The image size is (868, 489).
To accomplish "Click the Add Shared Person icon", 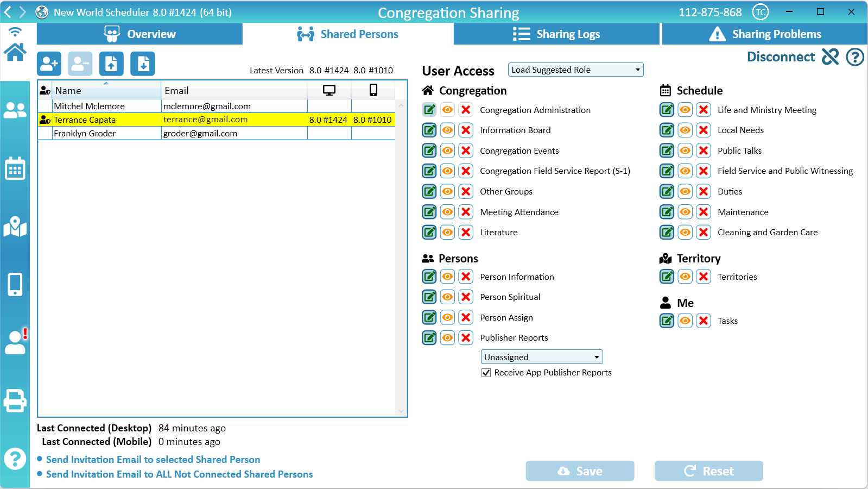I will pyautogui.click(x=49, y=64).
